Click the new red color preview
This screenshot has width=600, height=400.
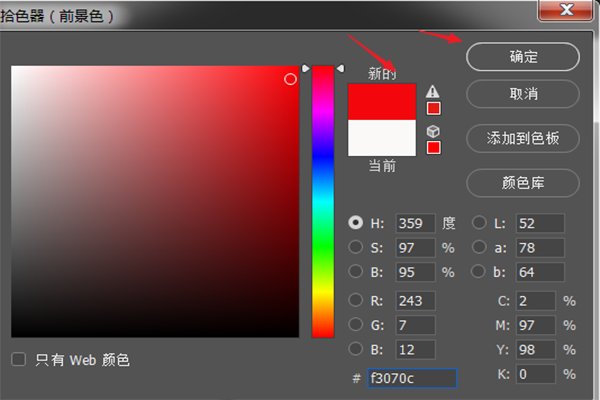[x=382, y=102]
